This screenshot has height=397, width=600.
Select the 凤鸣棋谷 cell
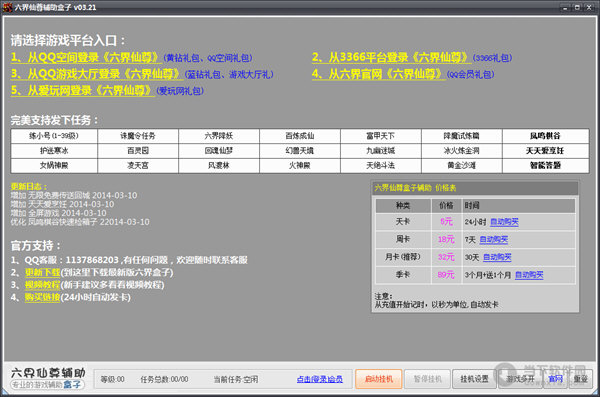pos(545,136)
